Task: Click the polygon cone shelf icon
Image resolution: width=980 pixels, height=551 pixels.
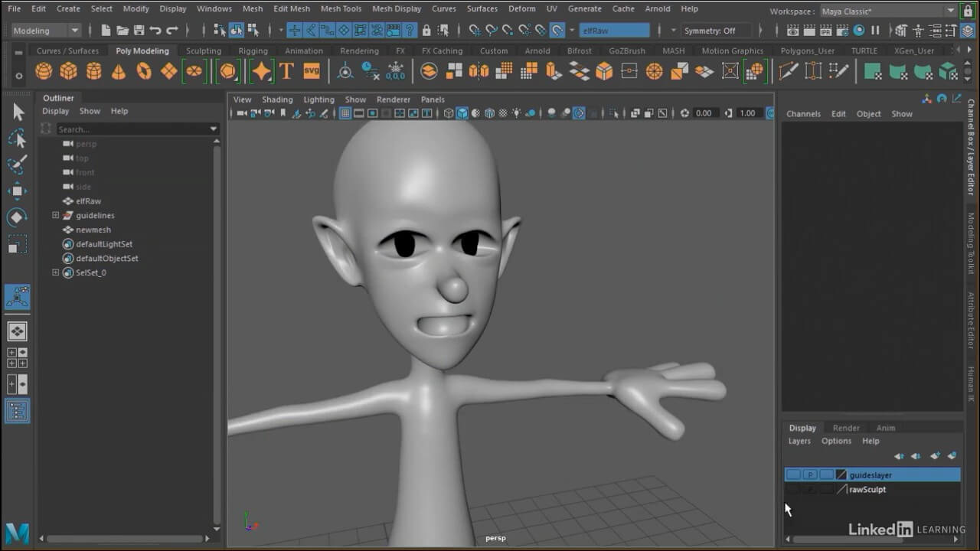Action: [x=119, y=71]
